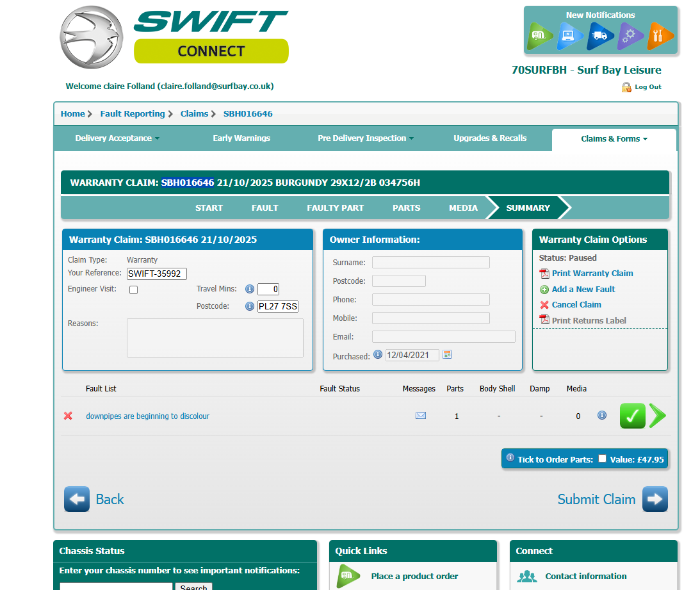Open the light blue laptop notification icon

pyautogui.click(x=569, y=36)
